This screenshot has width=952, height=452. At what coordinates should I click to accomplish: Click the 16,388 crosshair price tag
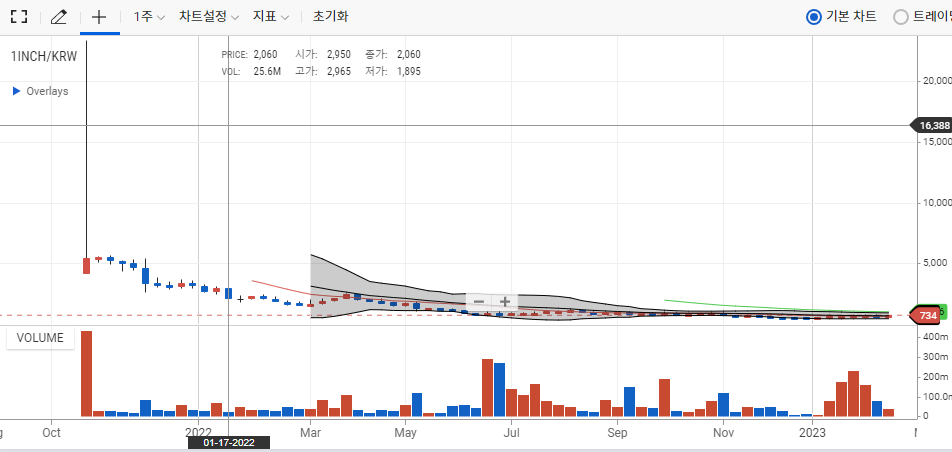click(x=932, y=126)
